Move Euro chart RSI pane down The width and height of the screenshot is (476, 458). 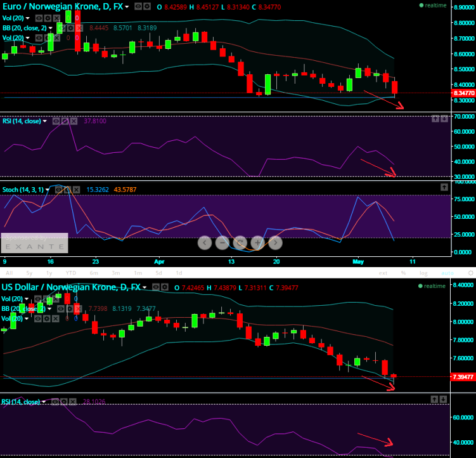(x=444, y=119)
